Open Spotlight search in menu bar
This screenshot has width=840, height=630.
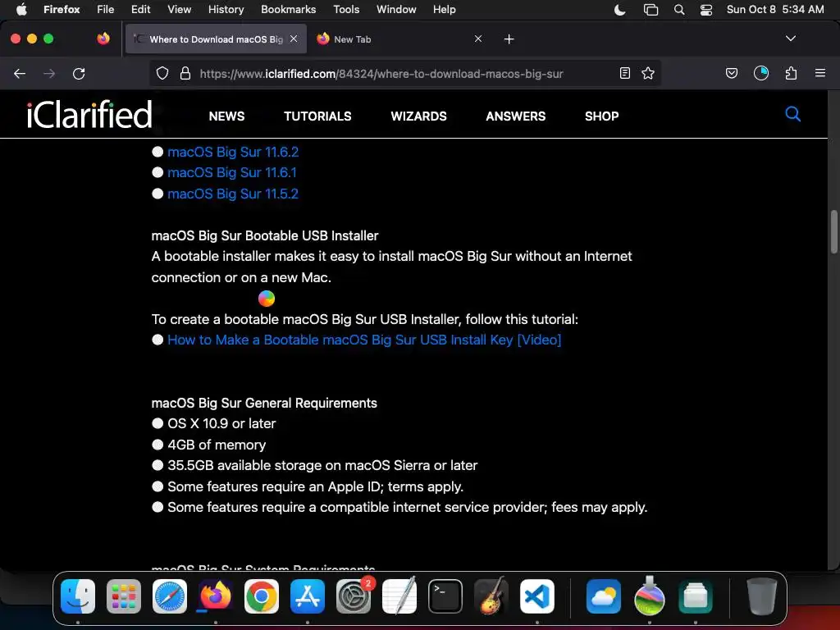click(x=678, y=9)
